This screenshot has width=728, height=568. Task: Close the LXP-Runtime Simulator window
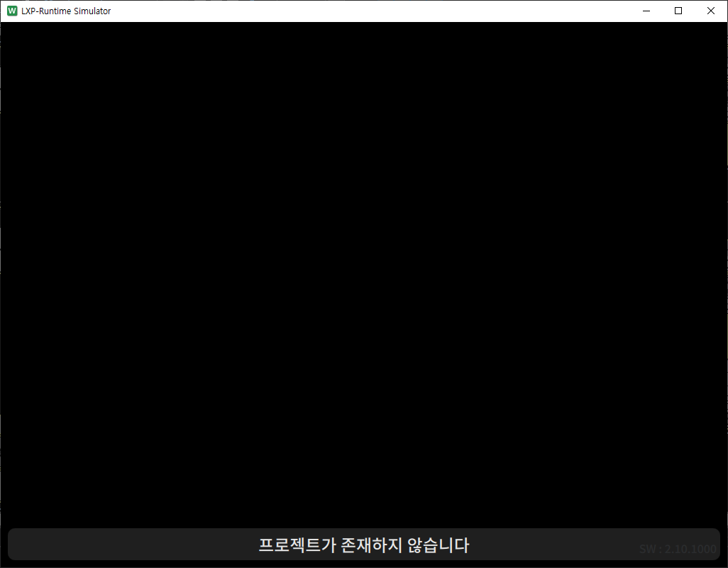click(710, 11)
